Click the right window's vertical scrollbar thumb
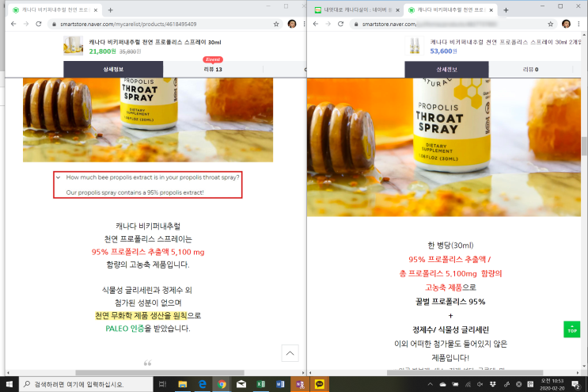Screen dimensions: 588x392 (x=584, y=147)
